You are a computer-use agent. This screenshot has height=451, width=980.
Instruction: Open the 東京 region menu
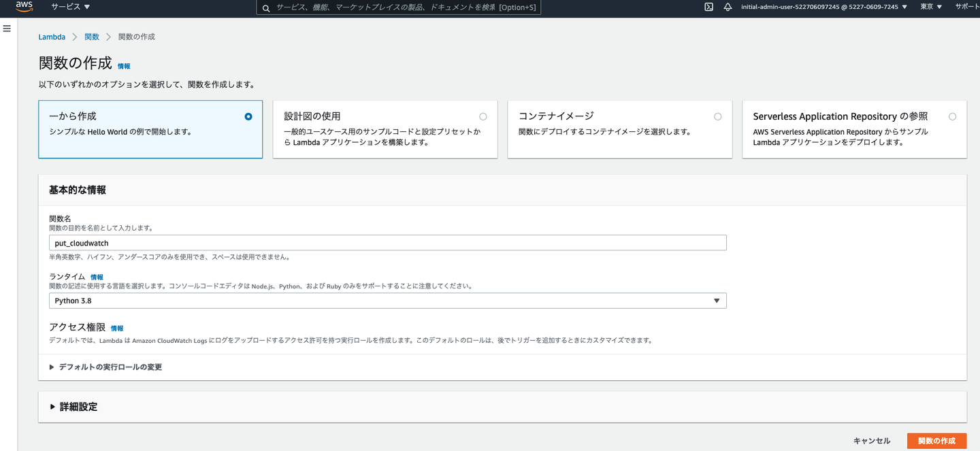pos(930,7)
